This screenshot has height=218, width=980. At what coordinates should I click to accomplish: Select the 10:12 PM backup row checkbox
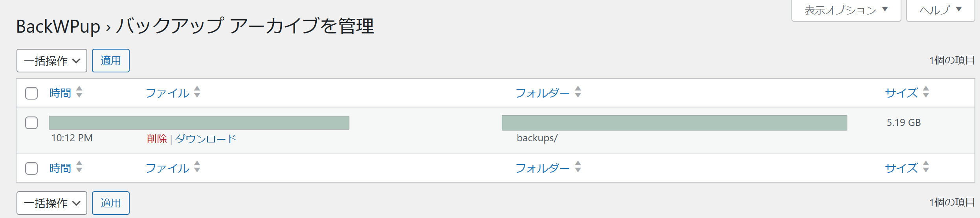pyautogui.click(x=31, y=123)
